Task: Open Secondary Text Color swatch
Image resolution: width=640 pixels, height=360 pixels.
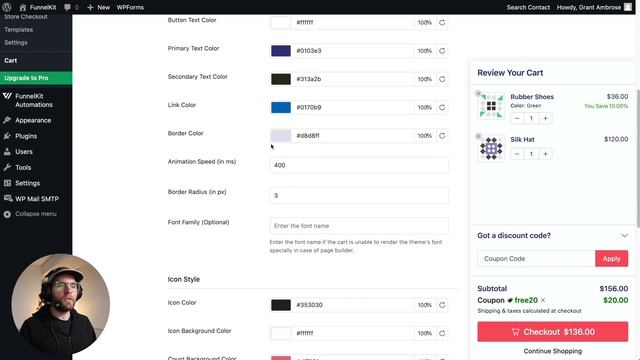Action: tap(281, 79)
